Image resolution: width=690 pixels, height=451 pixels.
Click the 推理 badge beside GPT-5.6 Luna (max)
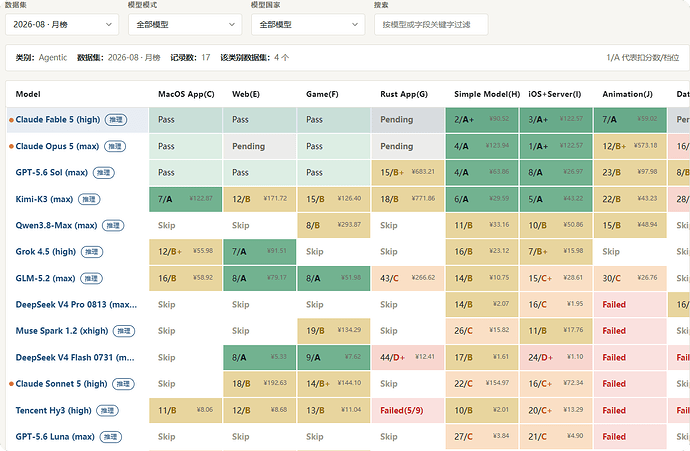[110, 437]
